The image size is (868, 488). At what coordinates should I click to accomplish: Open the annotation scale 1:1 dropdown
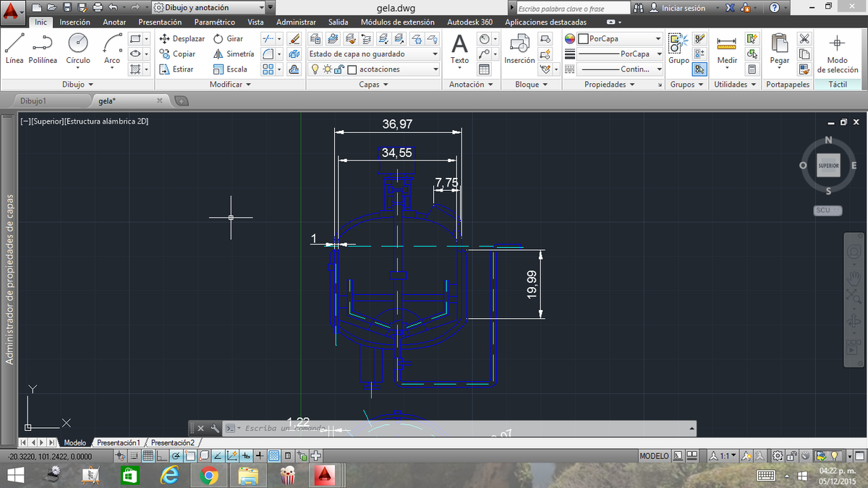pyautogui.click(x=723, y=456)
